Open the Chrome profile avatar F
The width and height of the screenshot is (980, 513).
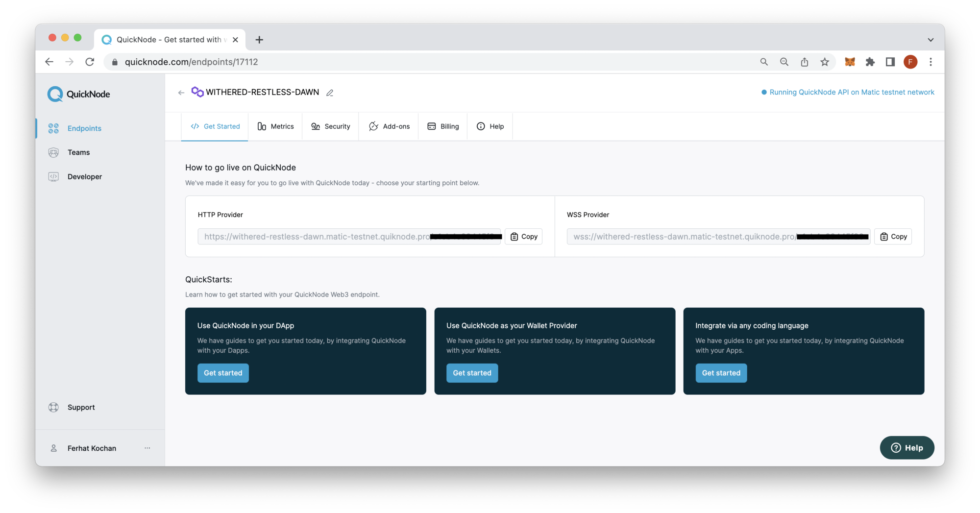coord(910,62)
